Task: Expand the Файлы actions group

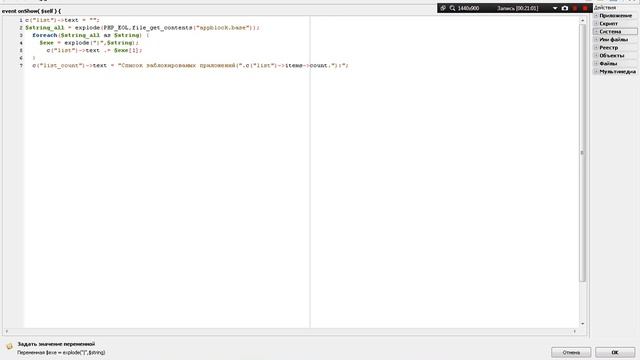Action: point(596,64)
